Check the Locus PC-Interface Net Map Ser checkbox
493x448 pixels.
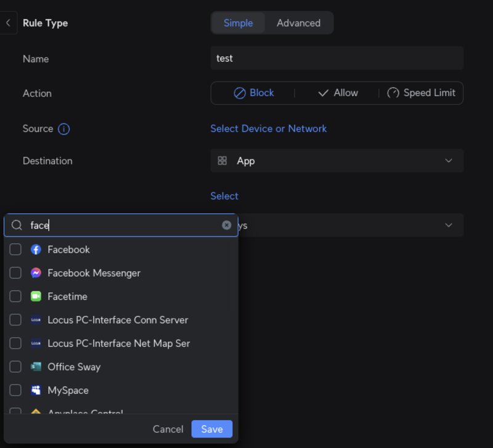click(x=15, y=343)
